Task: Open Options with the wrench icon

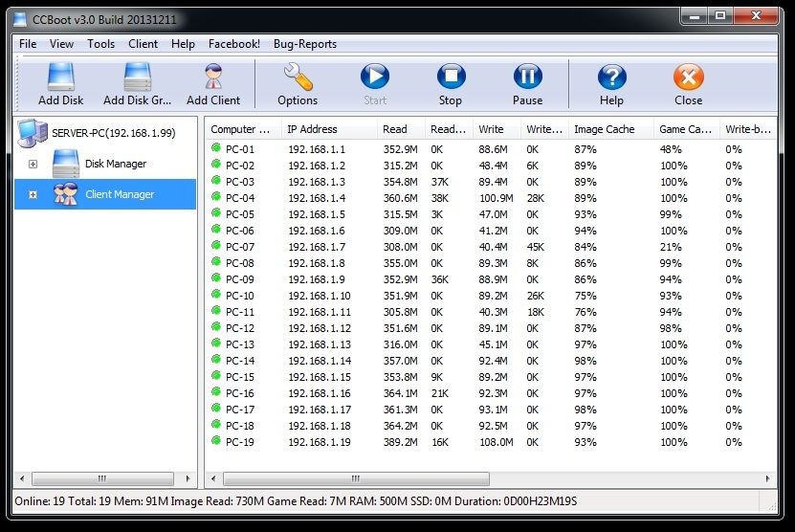Action: [x=298, y=77]
